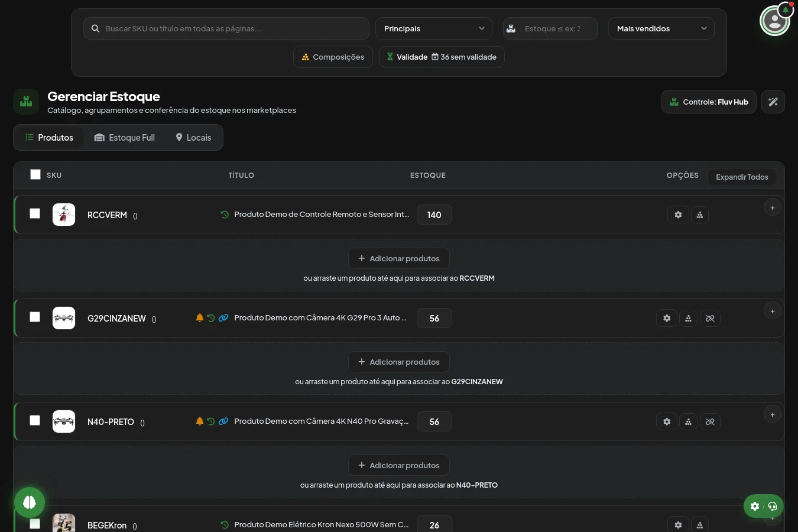The height and width of the screenshot is (532, 798).
Task: Click the Composições filter button
Action: 333,57
